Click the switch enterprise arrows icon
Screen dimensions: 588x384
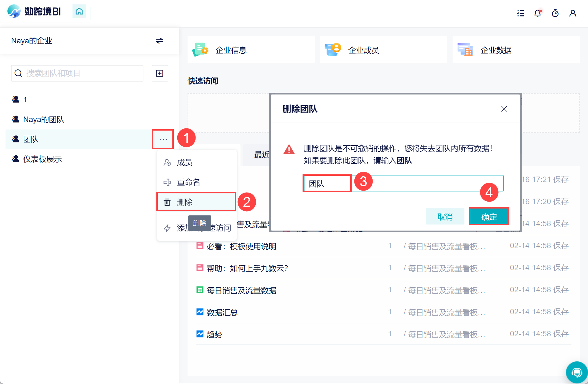tap(159, 41)
